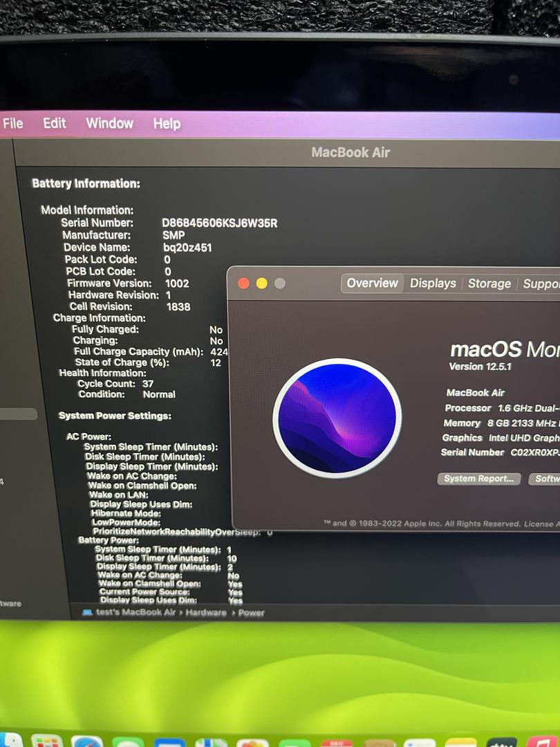Click battery serial D86845606KSJ6W35R
This screenshot has width=560, height=747.
pos(220,223)
